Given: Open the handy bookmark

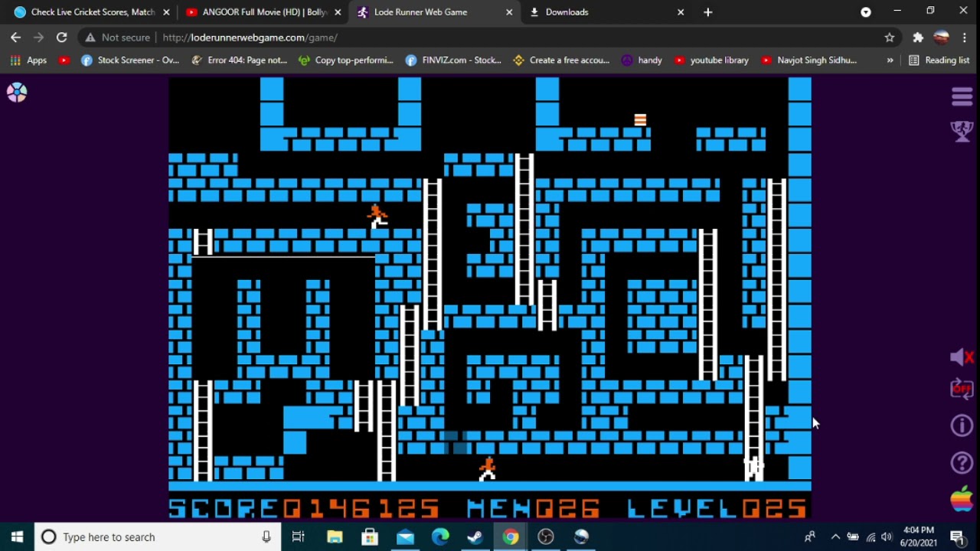Looking at the screenshot, I should (x=642, y=60).
